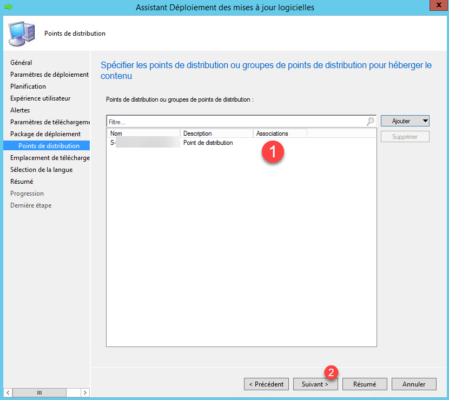Screen dimensions: 449x400
Task: Select the Résumé step in sidebar
Action: tap(22, 182)
